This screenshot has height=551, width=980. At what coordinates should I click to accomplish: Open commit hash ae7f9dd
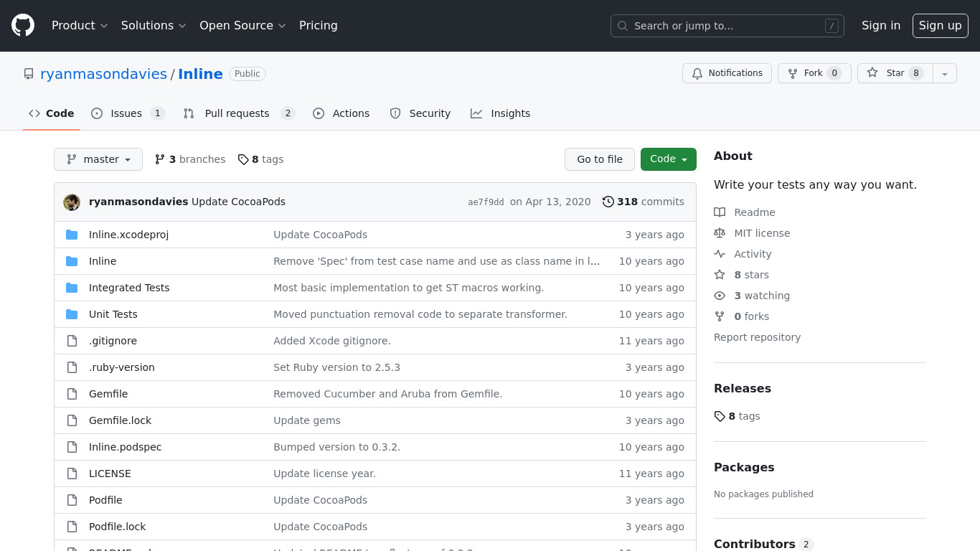tap(486, 202)
